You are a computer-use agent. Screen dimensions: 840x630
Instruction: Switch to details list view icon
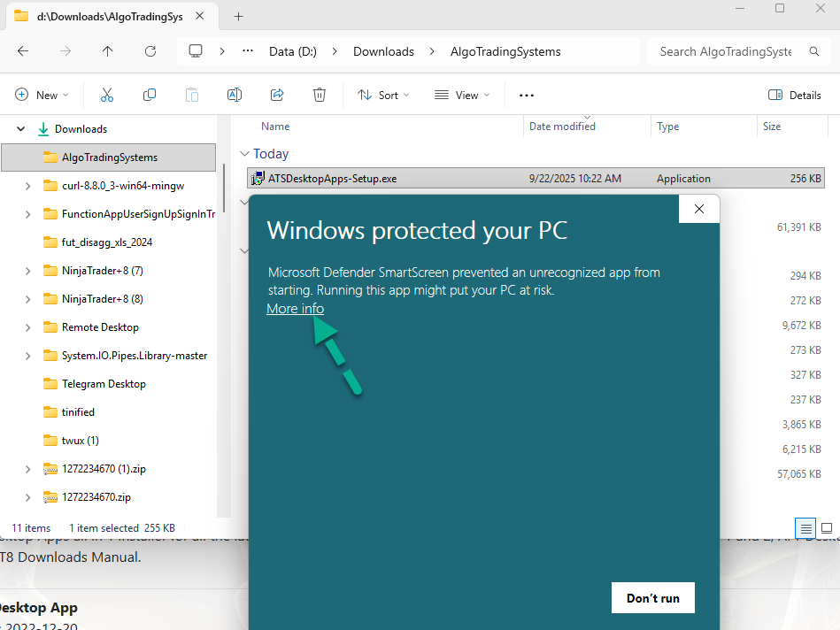[805, 529]
